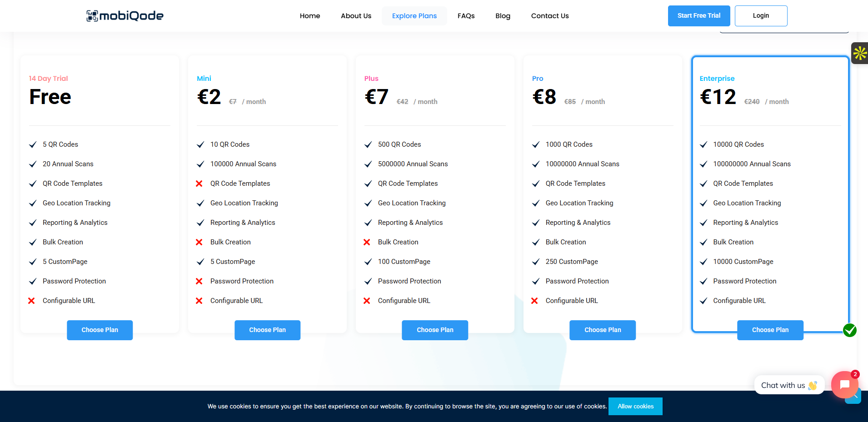Go to the FAQs page
Viewport: 868px width, 422px height.
(466, 16)
